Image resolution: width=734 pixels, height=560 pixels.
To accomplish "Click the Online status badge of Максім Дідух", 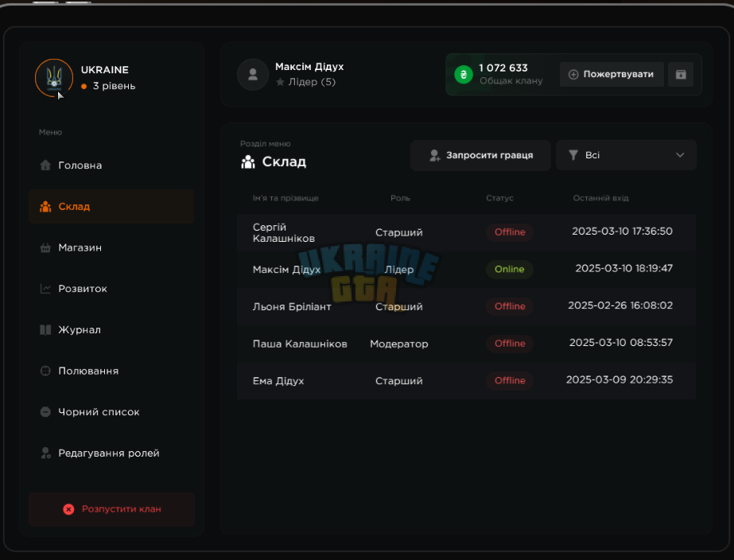I will 509,269.
